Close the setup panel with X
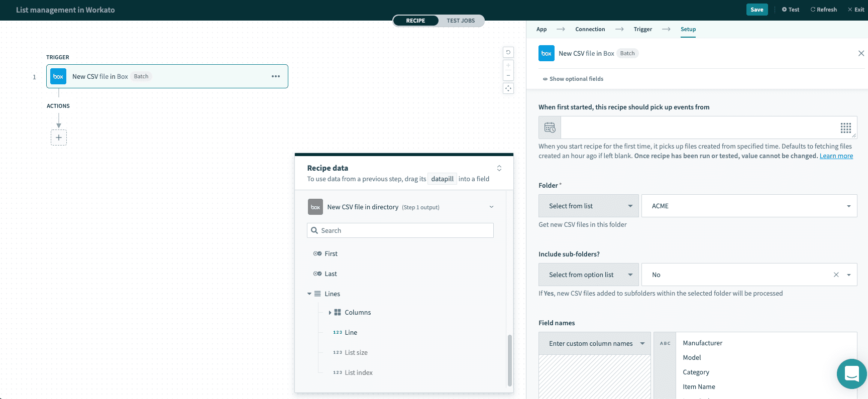Screen dimensions: 868x399 pyautogui.click(x=861, y=53)
